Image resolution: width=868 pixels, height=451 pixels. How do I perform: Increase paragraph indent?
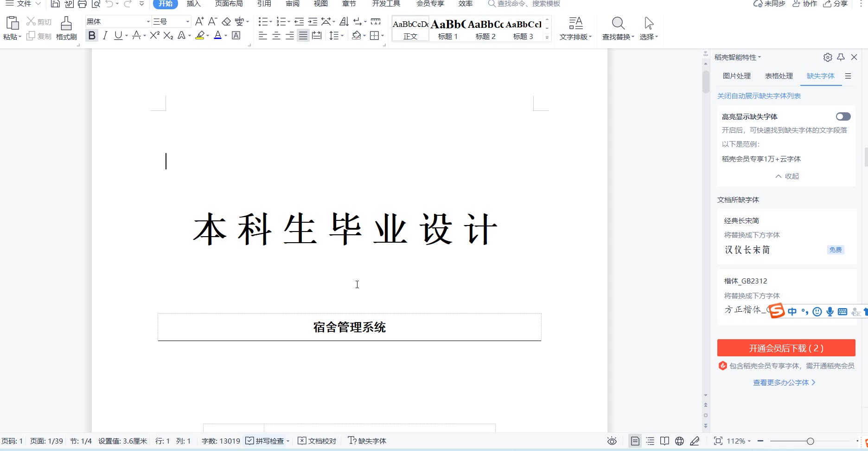tap(313, 21)
